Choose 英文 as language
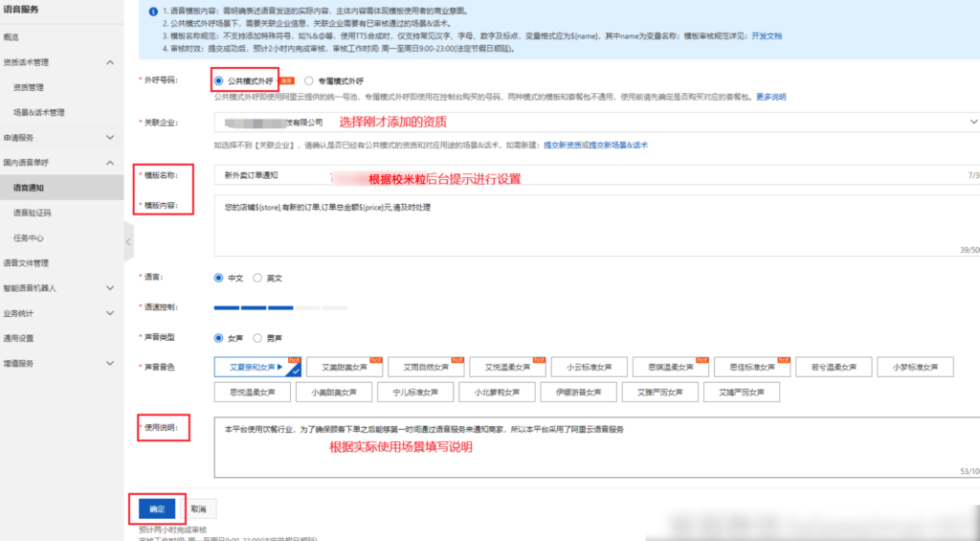 [257, 278]
